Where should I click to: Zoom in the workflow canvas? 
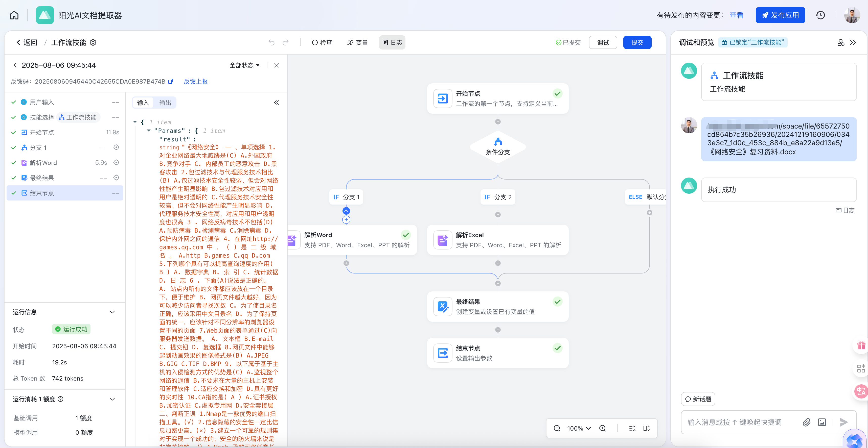603,428
